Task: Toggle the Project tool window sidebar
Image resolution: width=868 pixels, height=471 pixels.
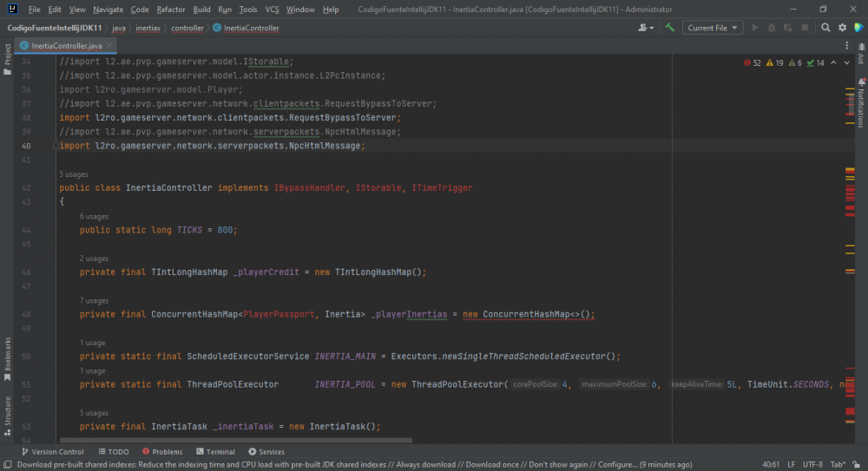Action: point(7,55)
